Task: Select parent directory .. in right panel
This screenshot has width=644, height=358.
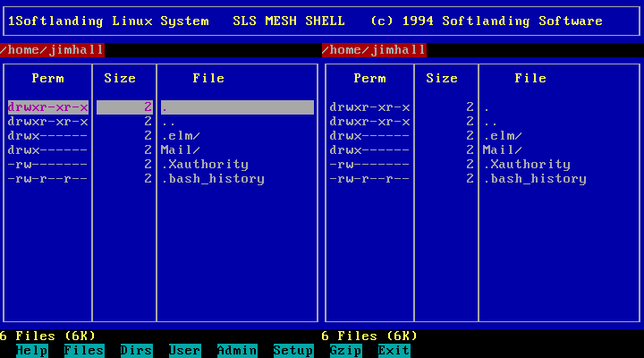Action: [490, 122]
